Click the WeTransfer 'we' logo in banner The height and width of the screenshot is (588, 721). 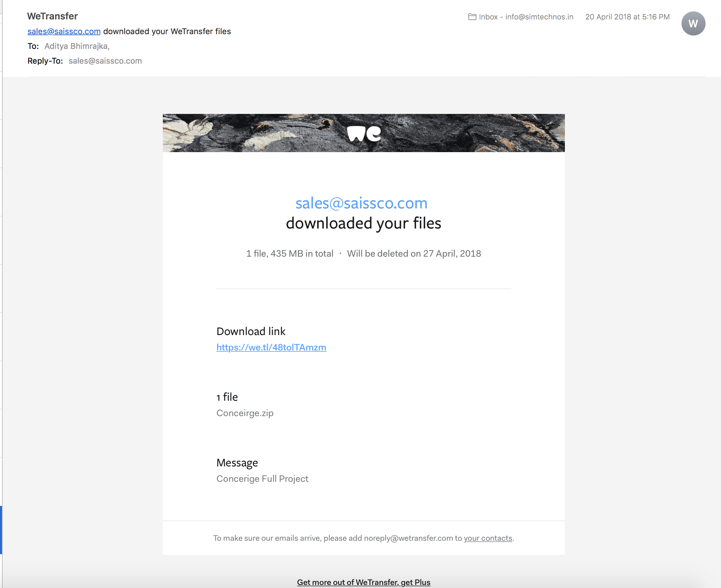pyautogui.click(x=364, y=133)
